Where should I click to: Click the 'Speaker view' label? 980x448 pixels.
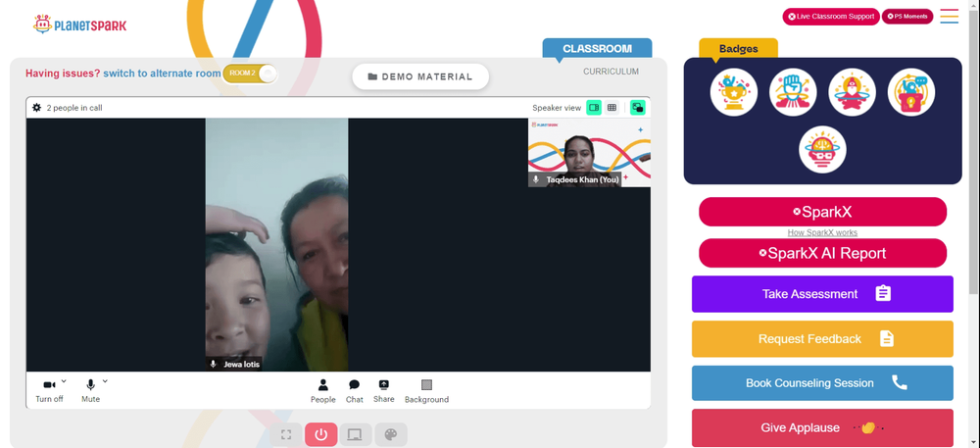(557, 108)
